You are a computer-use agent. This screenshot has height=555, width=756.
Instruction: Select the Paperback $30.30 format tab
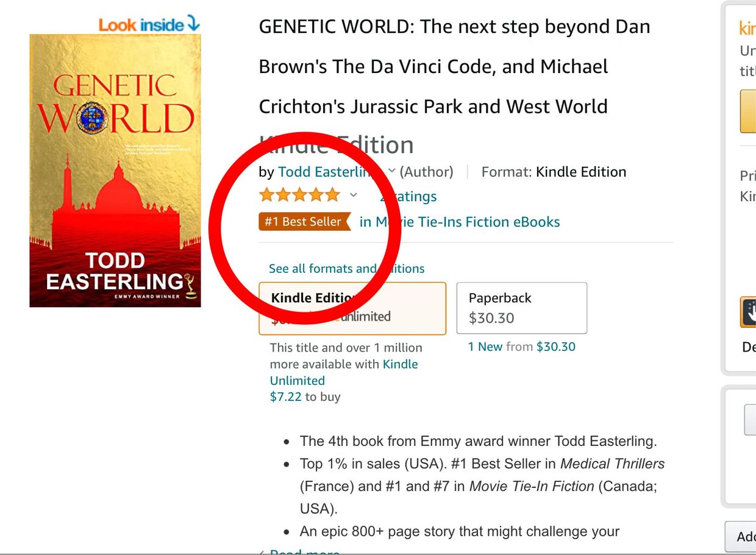(521, 308)
